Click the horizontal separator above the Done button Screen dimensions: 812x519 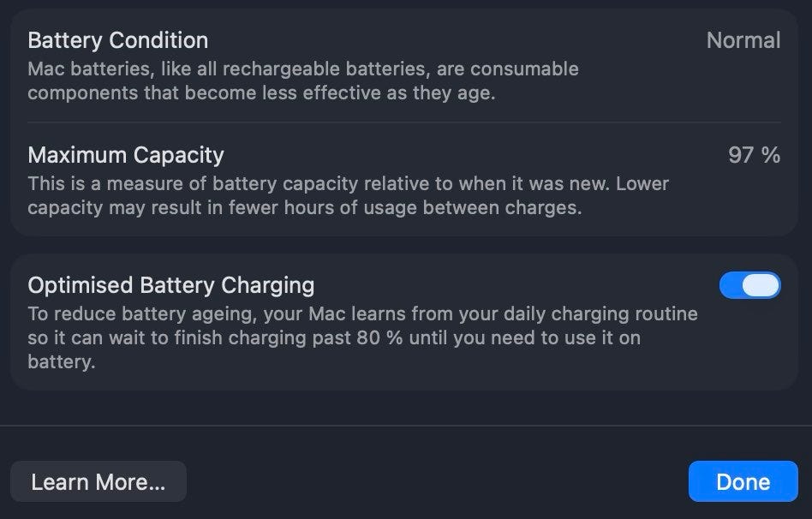[x=406, y=426]
